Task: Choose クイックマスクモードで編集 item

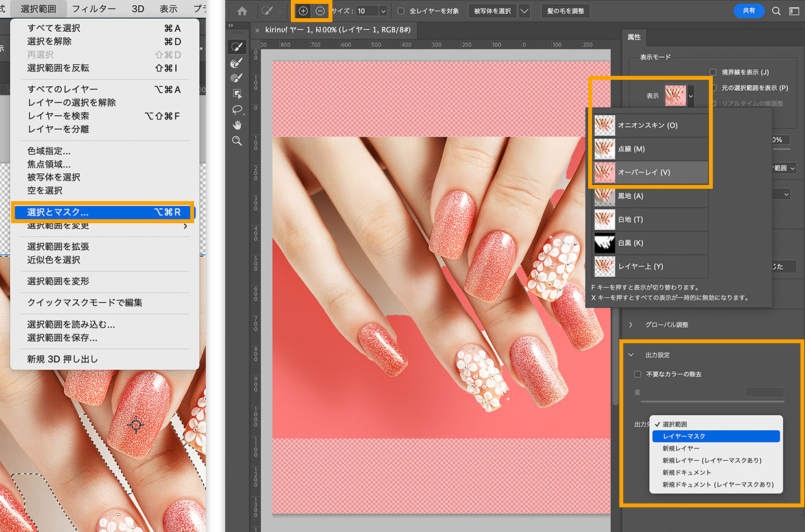Action: (x=104, y=303)
